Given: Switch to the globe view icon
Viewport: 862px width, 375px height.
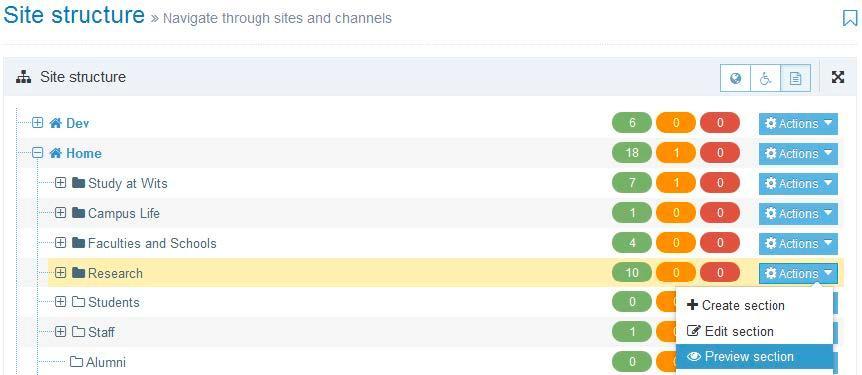Looking at the screenshot, I should click(x=736, y=78).
